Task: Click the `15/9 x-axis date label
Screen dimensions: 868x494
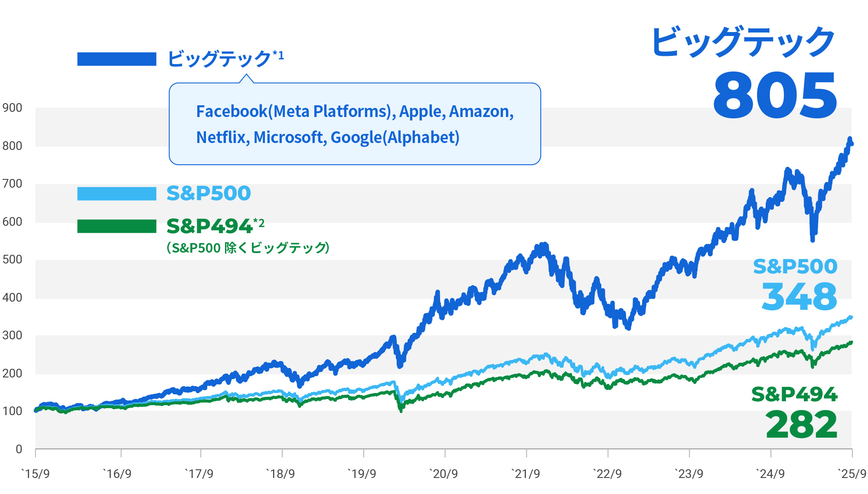Action: pos(36,474)
